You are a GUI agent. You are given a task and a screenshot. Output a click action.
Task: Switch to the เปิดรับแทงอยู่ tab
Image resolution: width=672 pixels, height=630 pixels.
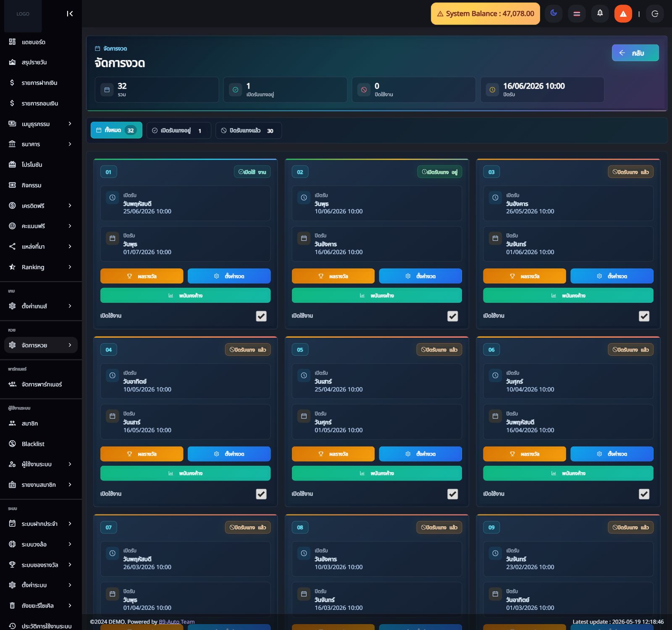tap(178, 130)
